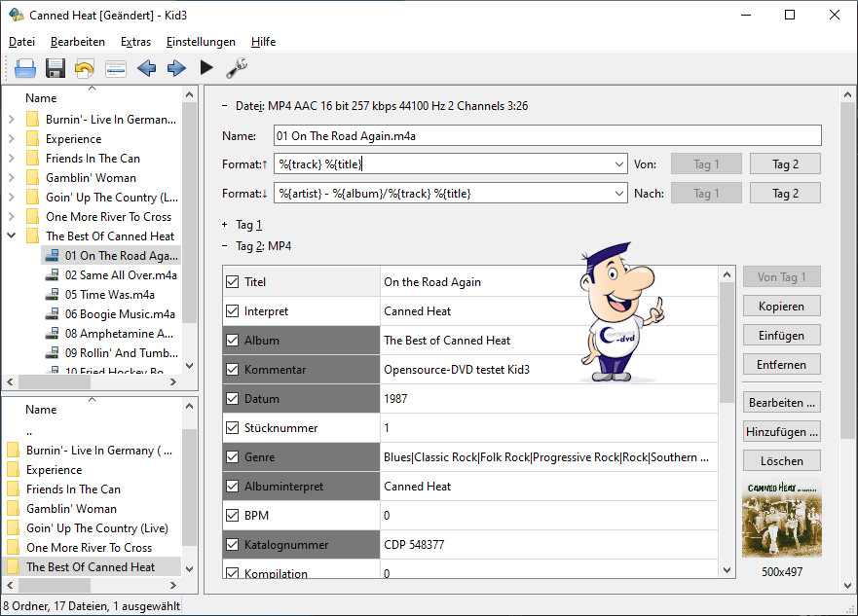Viewport: 858px width, 616px height.
Task: Click the Name filename input field
Action: tap(547, 136)
